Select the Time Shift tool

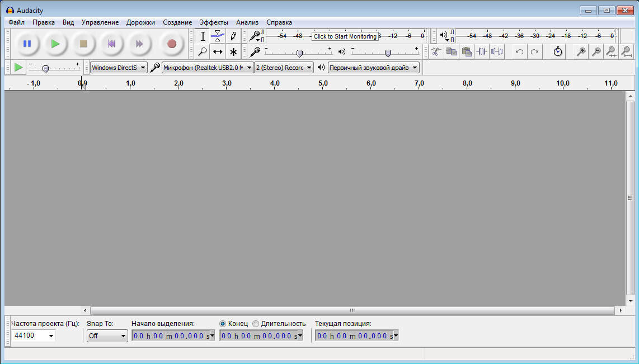pyautogui.click(x=218, y=51)
